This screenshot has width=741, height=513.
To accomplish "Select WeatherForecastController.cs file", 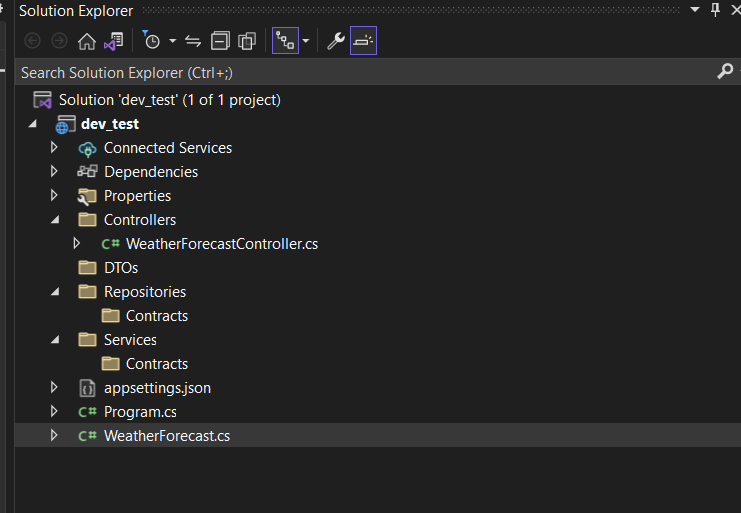I will 222,244.
